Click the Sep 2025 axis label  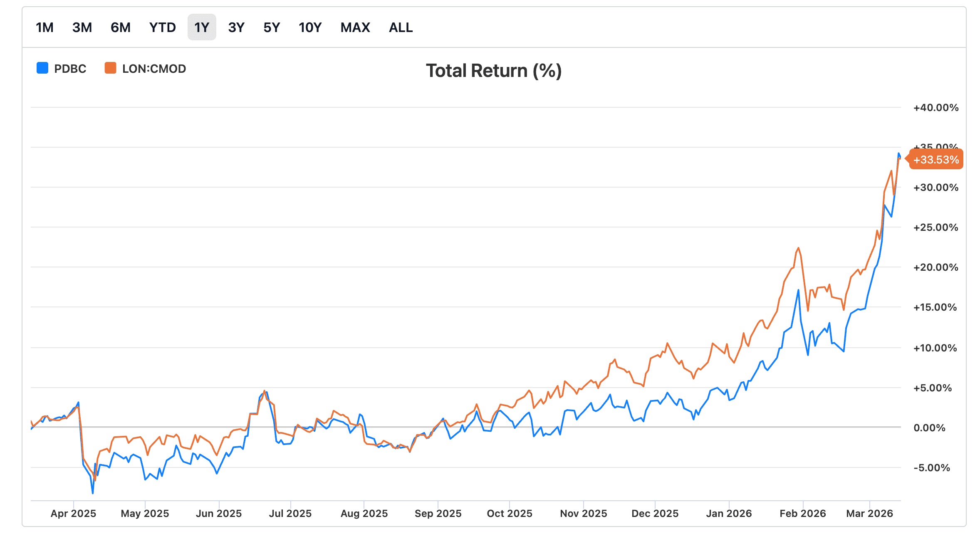438,513
